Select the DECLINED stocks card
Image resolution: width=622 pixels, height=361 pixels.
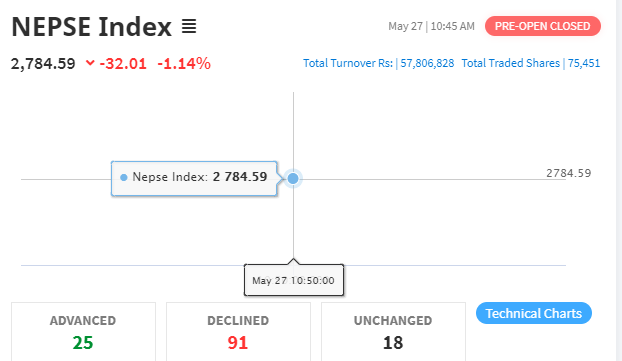point(238,332)
